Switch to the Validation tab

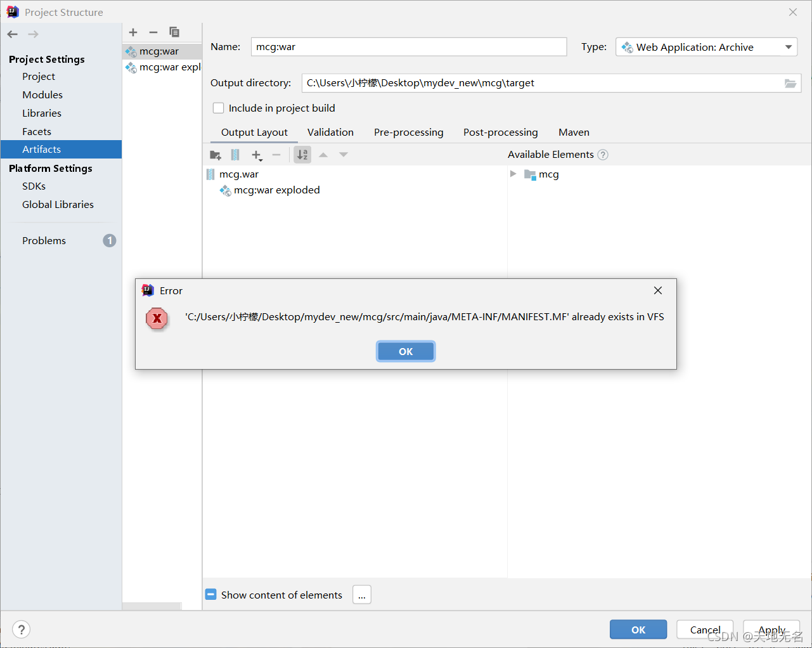click(330, 133)
